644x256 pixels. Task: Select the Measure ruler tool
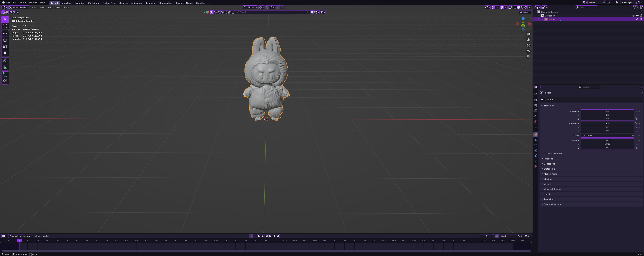click(5, 67)
